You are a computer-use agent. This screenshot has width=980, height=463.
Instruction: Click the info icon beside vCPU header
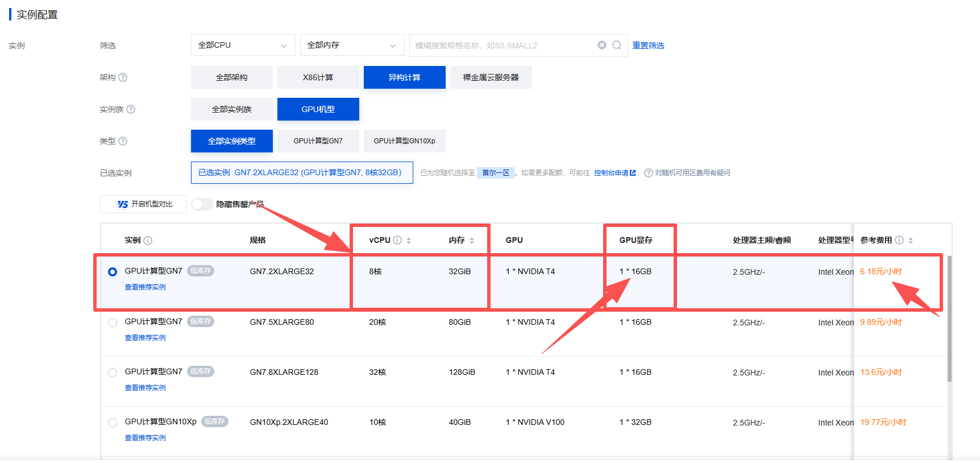[x=398, y=240]
